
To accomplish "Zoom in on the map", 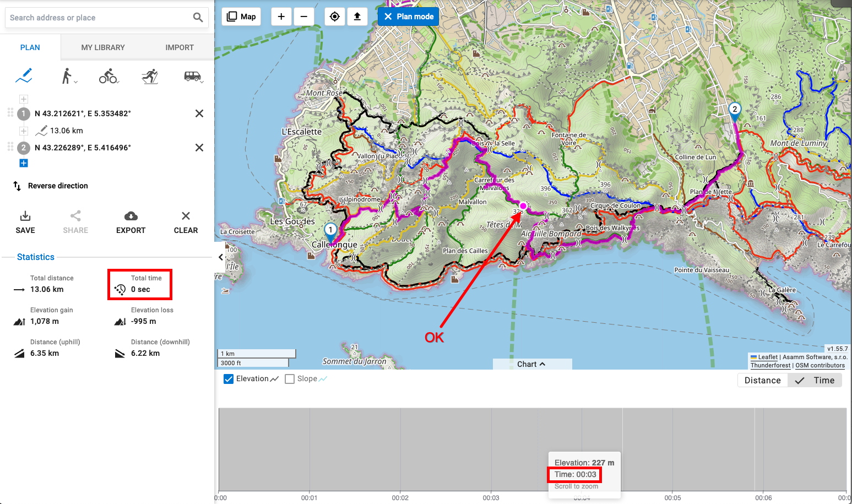I will point(281,17).
